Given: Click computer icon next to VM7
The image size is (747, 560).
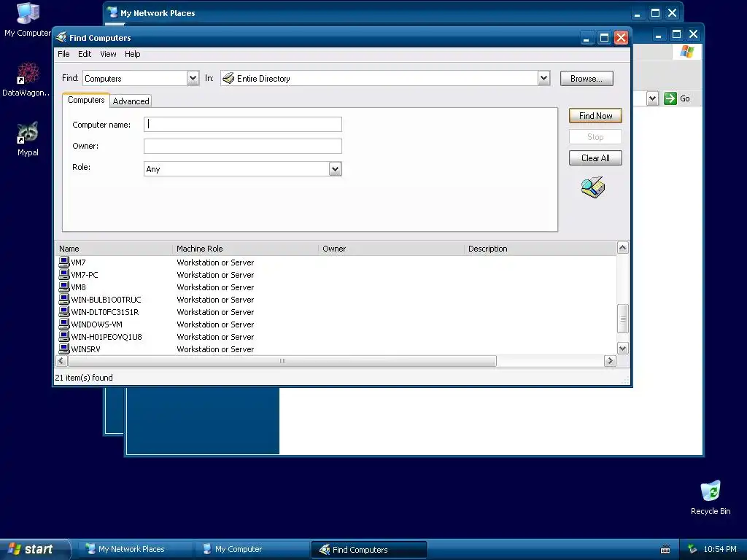Looking at the screenshot, I should tap(64, 262).
